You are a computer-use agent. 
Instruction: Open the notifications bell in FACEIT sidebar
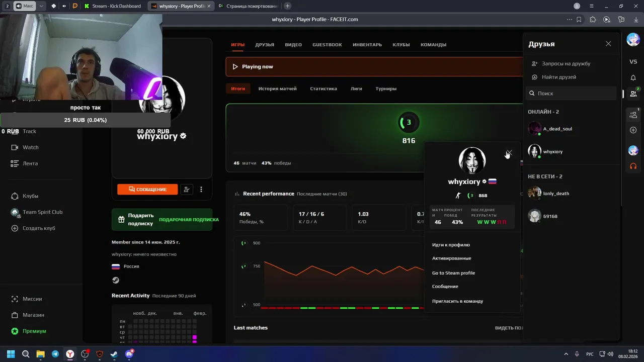click(633, 78)
